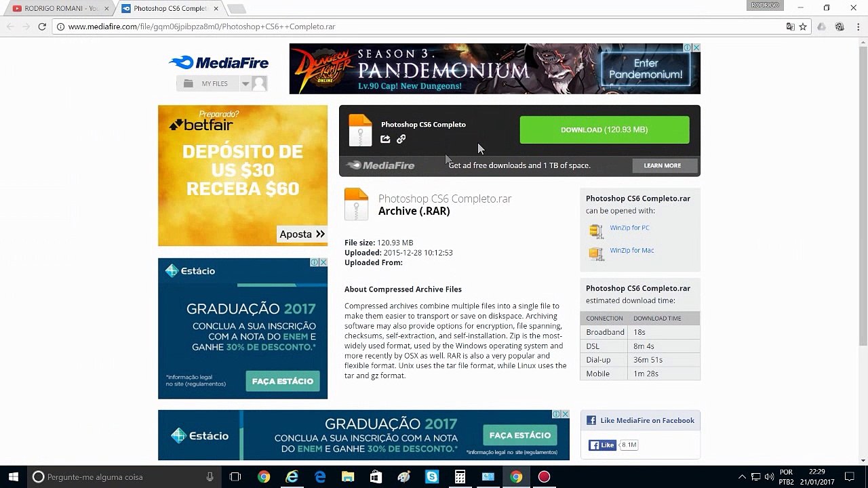Click the Broadband connection row
868x488 pixels.
coord(640,332)
